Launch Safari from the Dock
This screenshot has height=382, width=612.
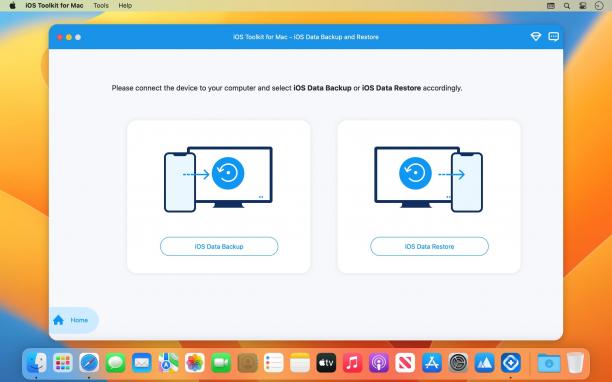coord(89,363)
